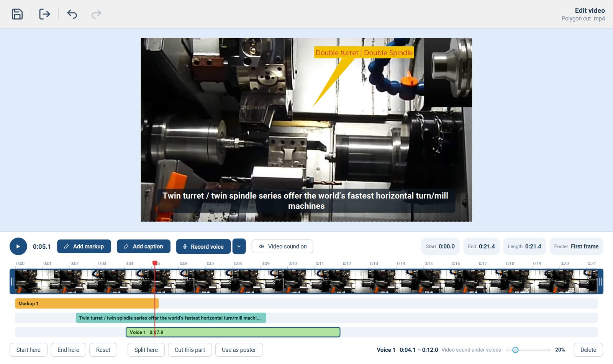The height and width of the screenshot is (364, 613).
Task: Click the 20% volume value
Action: coord(560,350)
